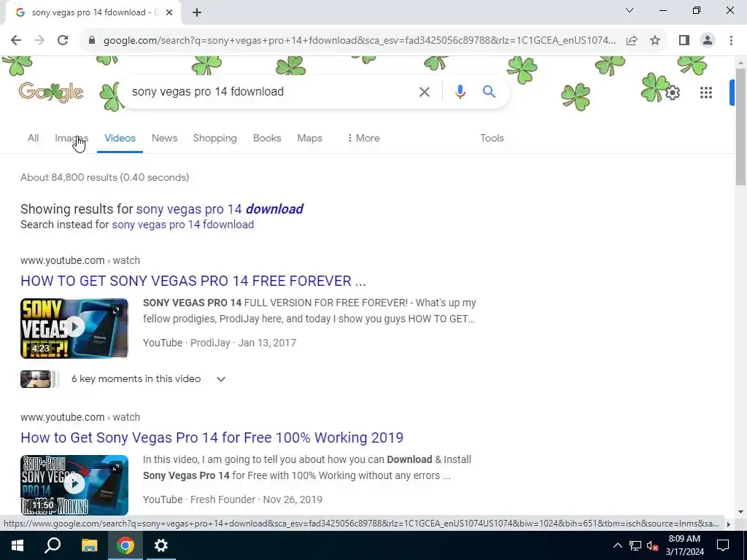This screenshot has width=747, height=560.
Task: View site info via the lock icon
Action: 92,41
